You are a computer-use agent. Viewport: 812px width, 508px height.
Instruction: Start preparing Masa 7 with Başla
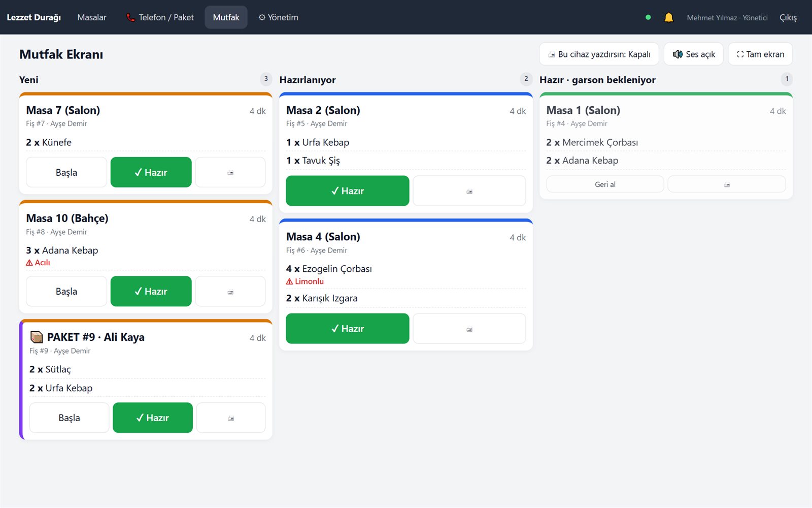click(x=66, y=172)
